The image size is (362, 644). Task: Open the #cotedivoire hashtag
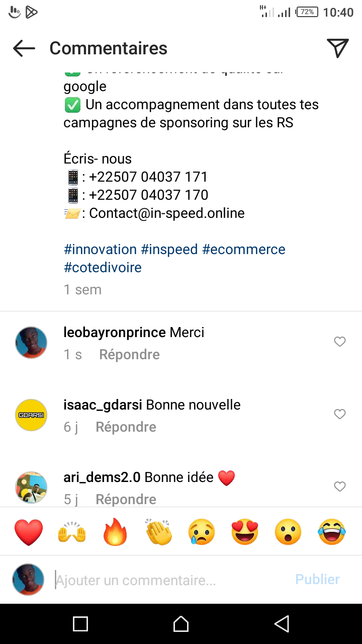[103, 268]
